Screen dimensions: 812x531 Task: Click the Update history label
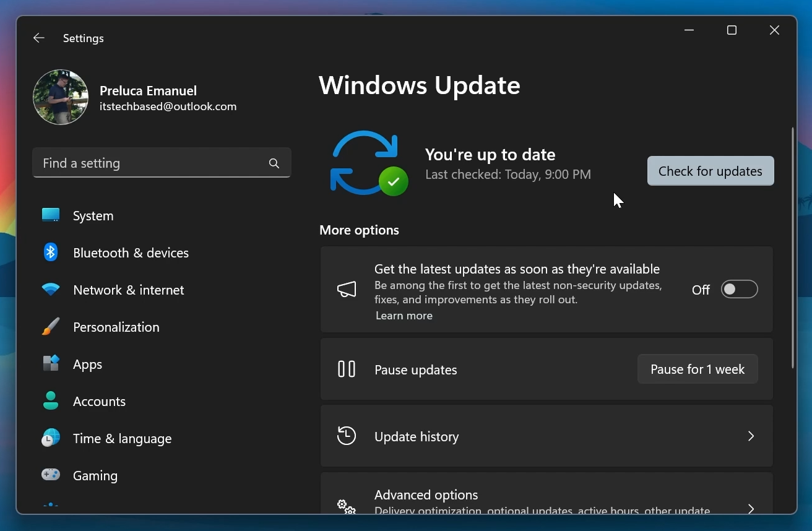tap(417, 436)
